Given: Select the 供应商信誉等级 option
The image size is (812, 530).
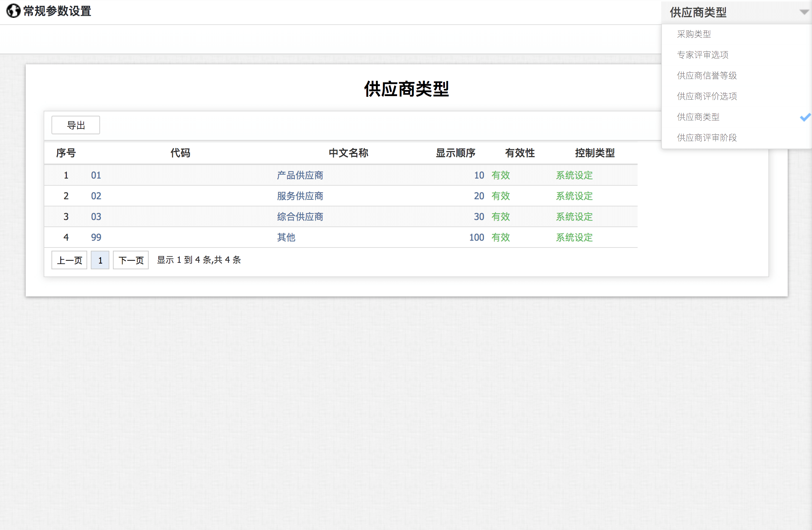Looking at the screenshot, I should coord(707,76).
